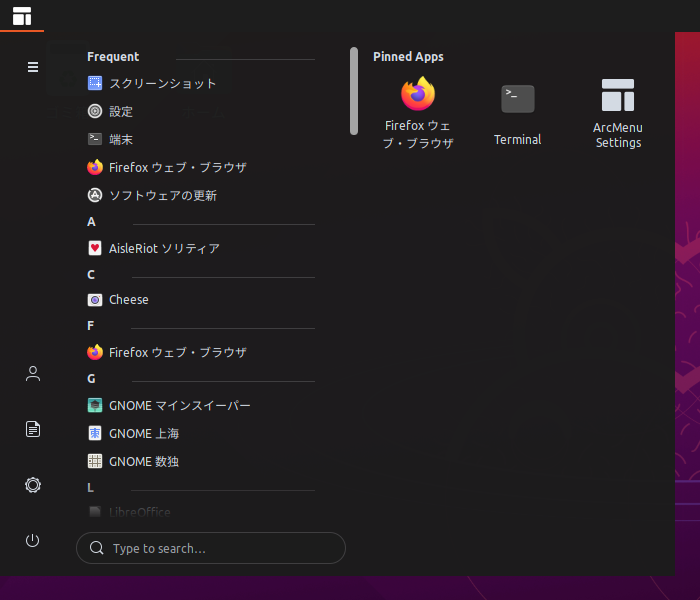
Task: Open pinned Firefox web browser icon
Action: (x=417, y=112)
